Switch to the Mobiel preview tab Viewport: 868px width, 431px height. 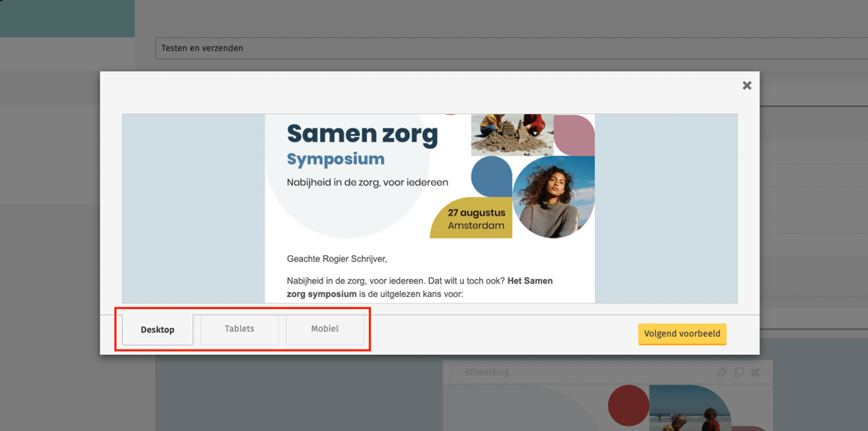pos(325,329)
